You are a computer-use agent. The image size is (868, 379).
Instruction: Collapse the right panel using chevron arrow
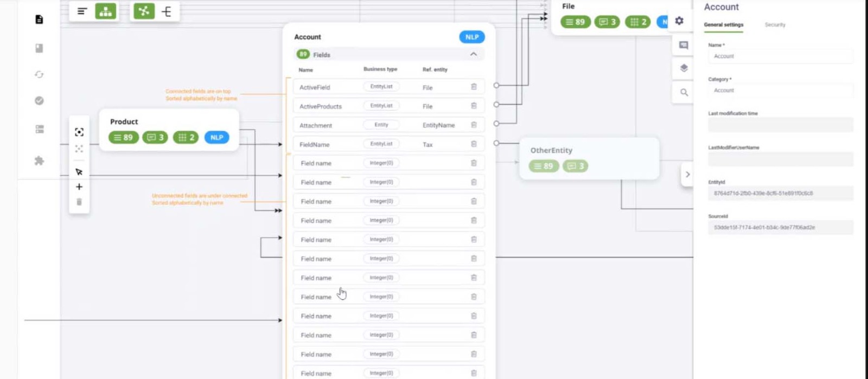point(687,175)
